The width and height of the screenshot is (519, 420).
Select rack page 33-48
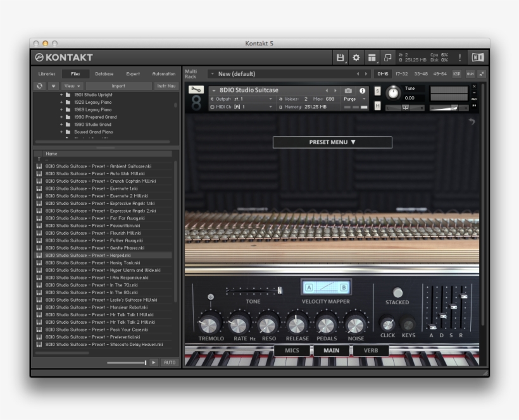421,74
